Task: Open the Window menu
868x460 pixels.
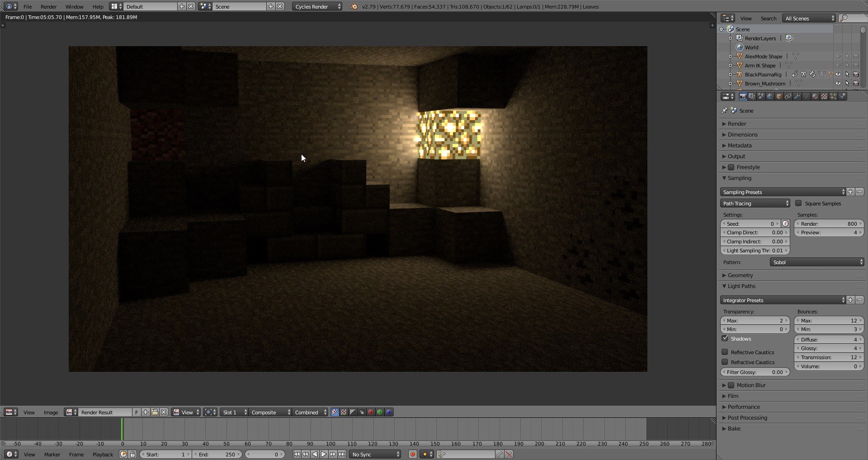Action: point(74,6)
